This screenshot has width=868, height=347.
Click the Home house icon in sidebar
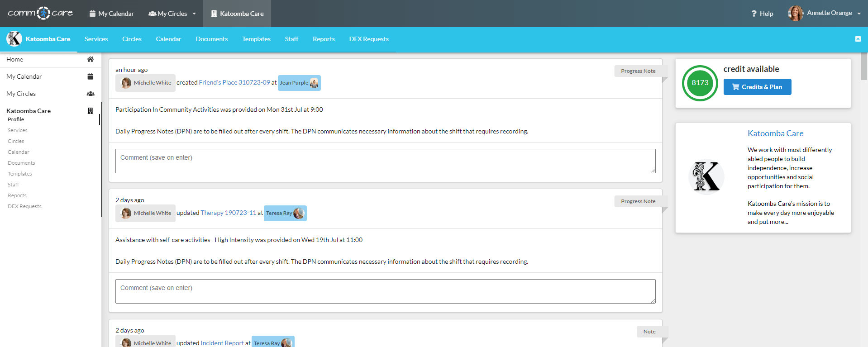(x=91, y=59)
